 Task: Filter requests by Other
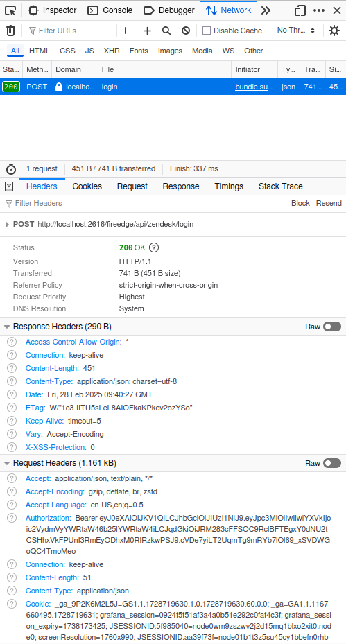[254, 51]
